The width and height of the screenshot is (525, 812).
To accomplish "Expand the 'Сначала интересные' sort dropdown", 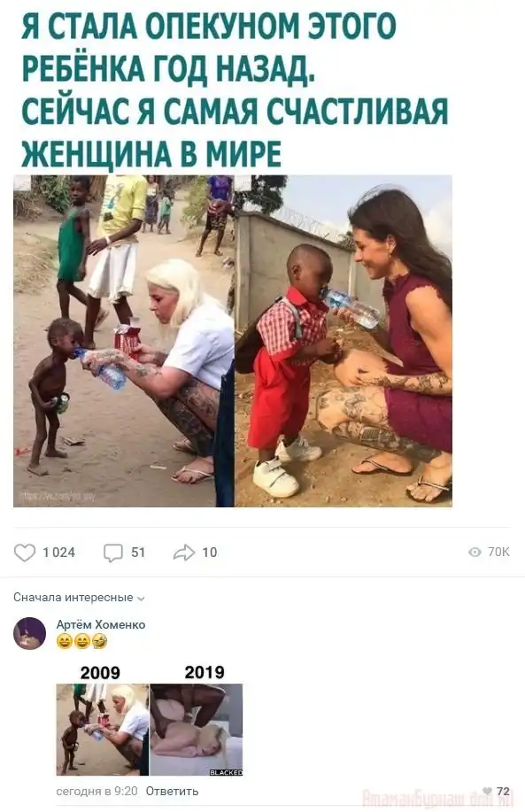I will [79, 598].
